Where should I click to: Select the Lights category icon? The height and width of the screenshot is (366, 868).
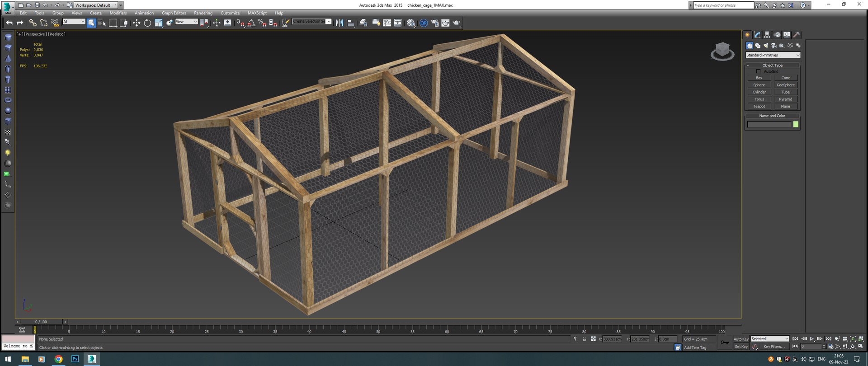[x=766, y=46]
